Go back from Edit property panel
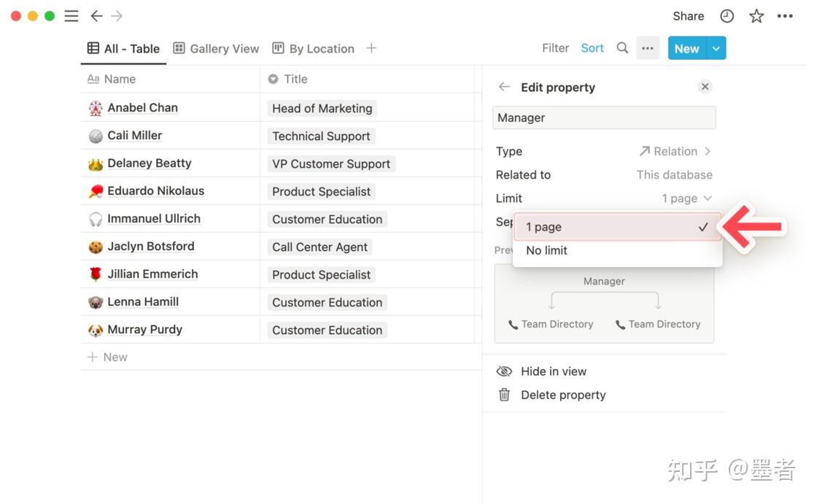The width and height of the screenshot is (817, 504). [504, 87]
